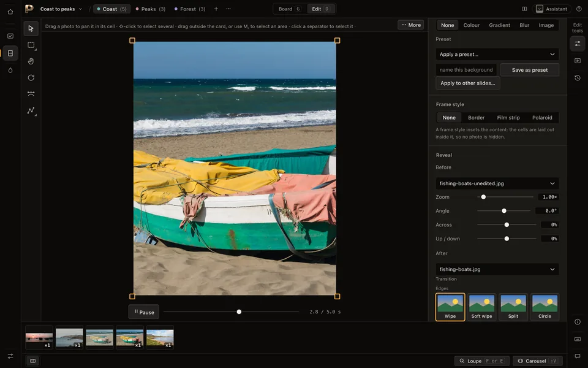The image size is (588, 368).
Task: Select the slide layout icon in left rail
Action: tap(10, 53)
